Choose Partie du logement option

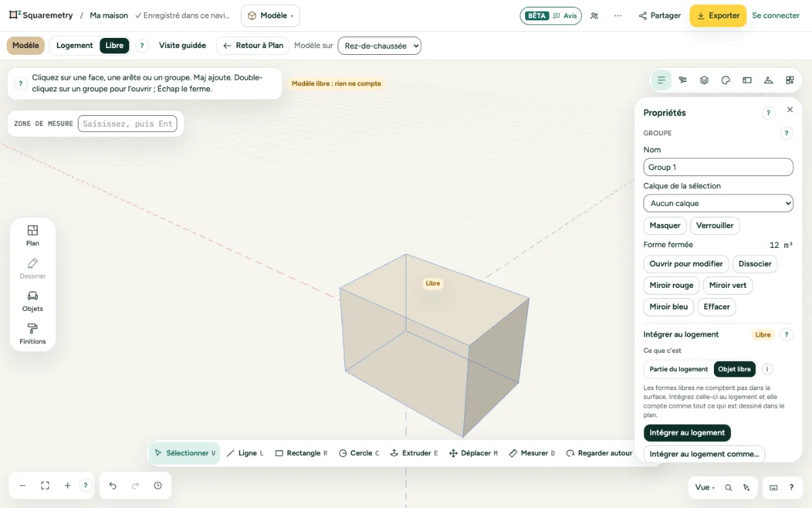pos(679,369)
